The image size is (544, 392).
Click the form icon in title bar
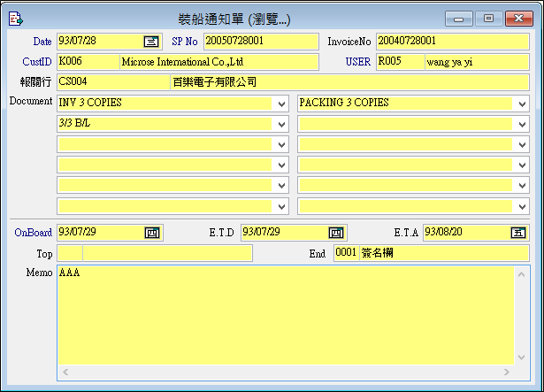click(15, 17)
